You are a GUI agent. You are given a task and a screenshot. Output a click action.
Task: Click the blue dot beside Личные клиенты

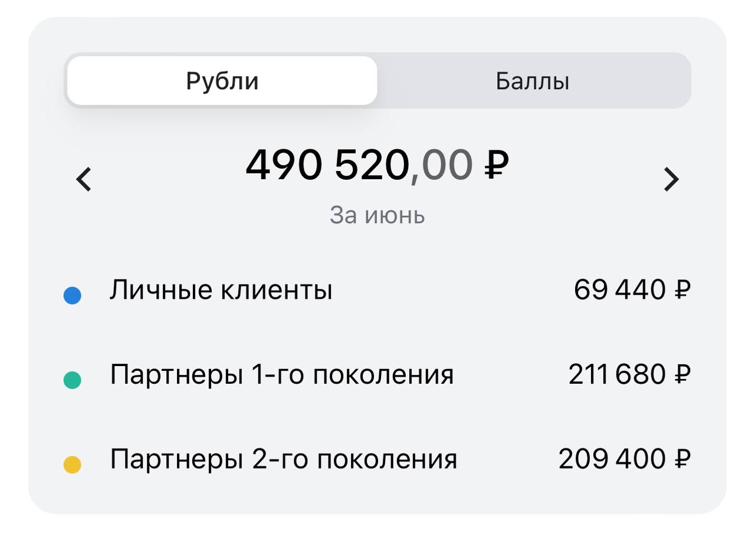point(72,295)
